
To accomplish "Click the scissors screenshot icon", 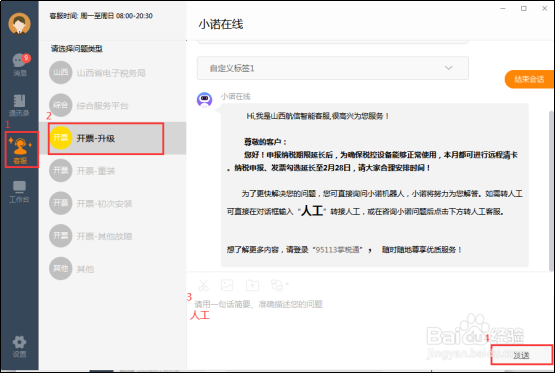I will pos(203,285).
